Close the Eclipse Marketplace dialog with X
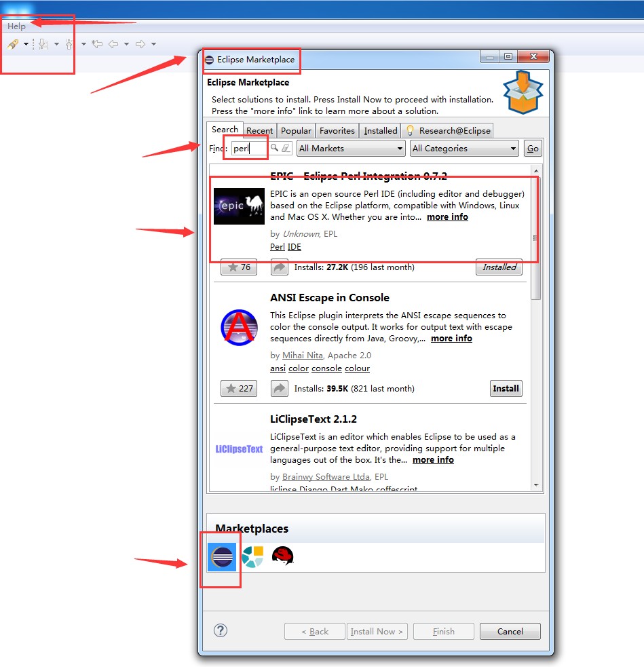The image size is (644, 667). (x=534, y=56)
